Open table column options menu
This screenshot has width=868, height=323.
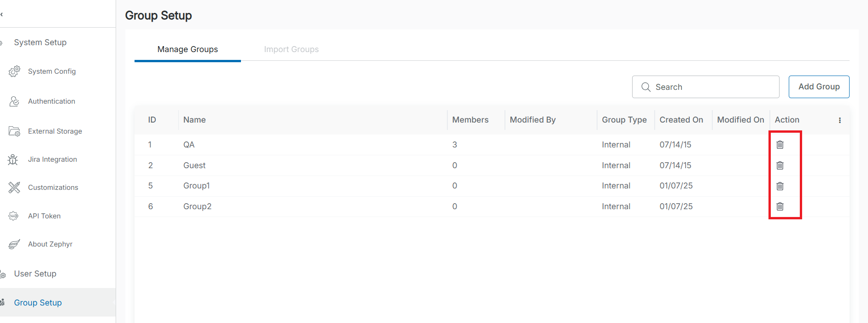click(839, 120)
